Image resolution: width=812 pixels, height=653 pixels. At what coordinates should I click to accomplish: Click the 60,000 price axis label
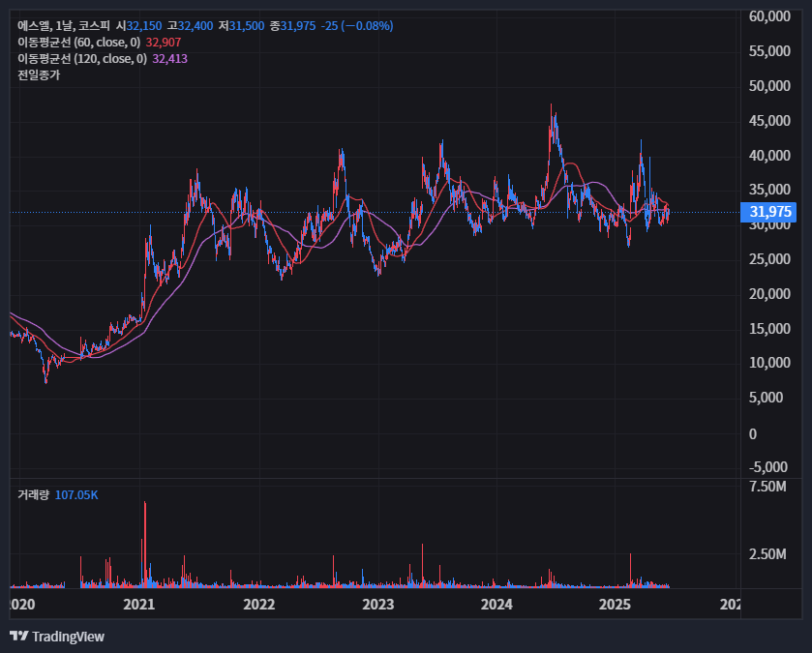click(x=769, y=16)
